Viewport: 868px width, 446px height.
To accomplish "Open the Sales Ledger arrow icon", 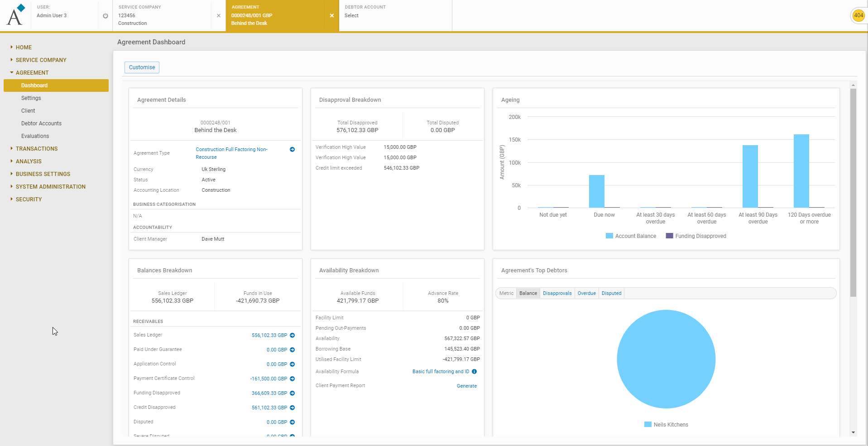I will pyautogui.click(x=293, y=335).
